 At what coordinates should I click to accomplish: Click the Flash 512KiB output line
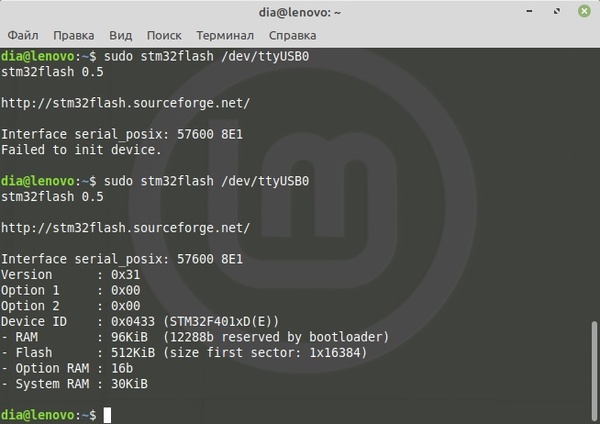pos(190,352)
